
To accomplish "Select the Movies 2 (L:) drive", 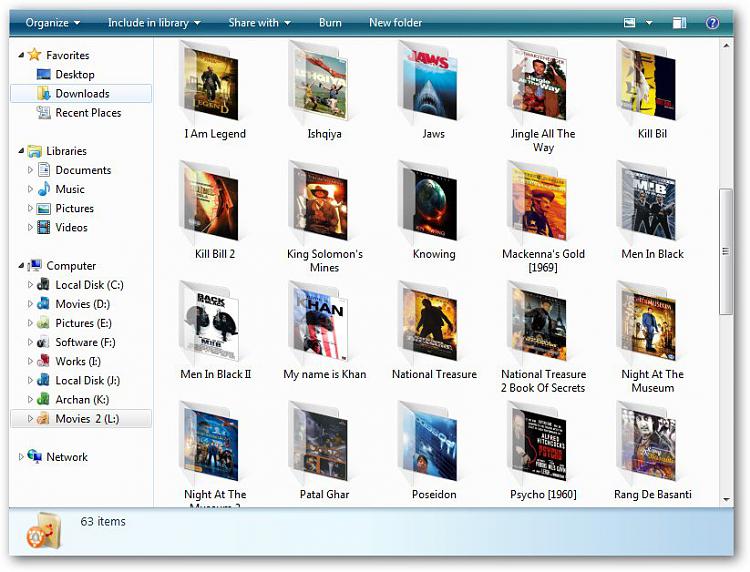I will [82, 419].
